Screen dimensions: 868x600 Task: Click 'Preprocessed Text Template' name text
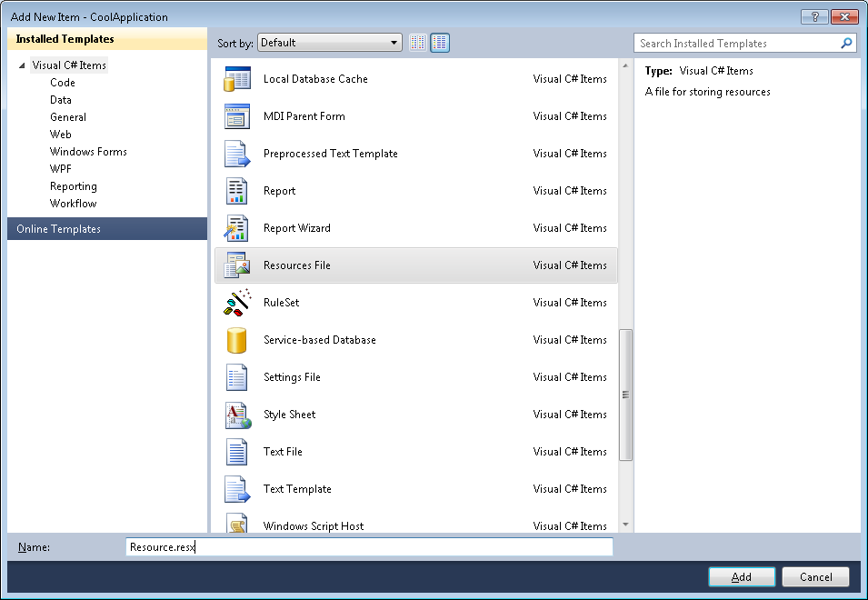(331, 154)
